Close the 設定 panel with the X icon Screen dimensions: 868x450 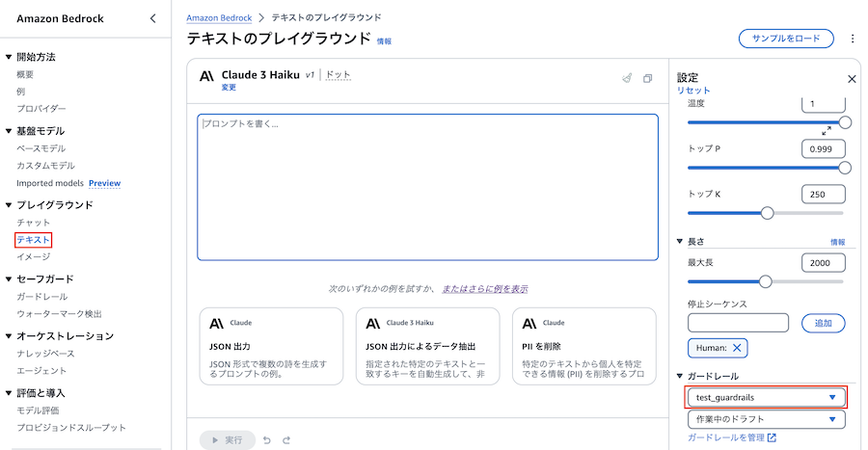[852, 79]
